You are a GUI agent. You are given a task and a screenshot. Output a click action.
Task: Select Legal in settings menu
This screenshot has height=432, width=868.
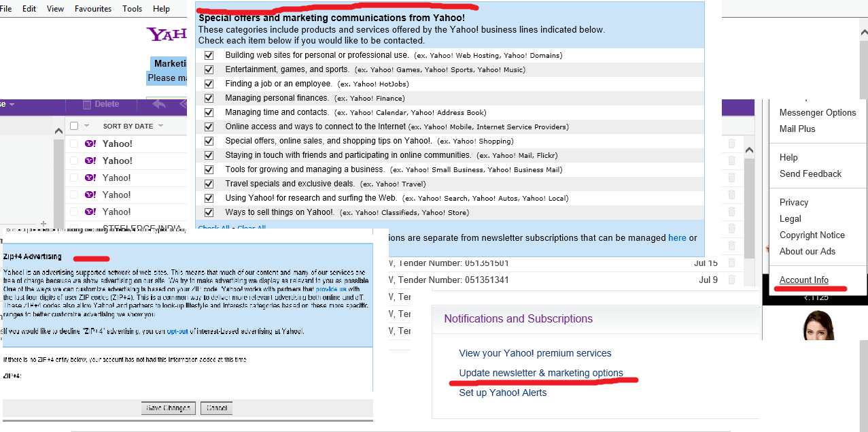point(791,218)
